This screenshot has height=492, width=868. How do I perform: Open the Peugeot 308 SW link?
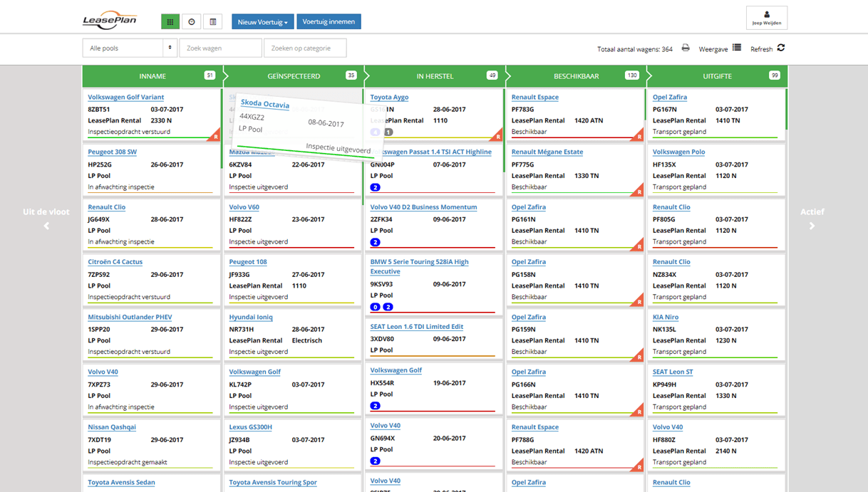click(112, 152)
